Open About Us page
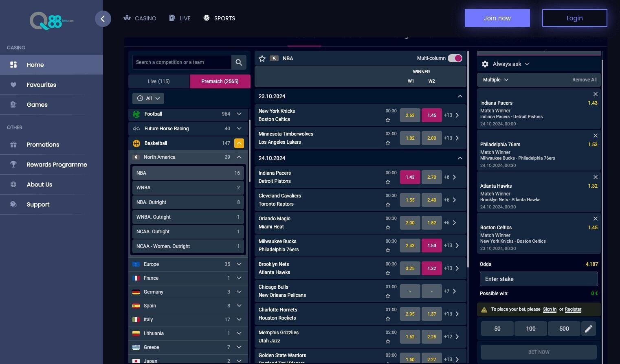Screen dimensions: 620x364 pos(51,184)
